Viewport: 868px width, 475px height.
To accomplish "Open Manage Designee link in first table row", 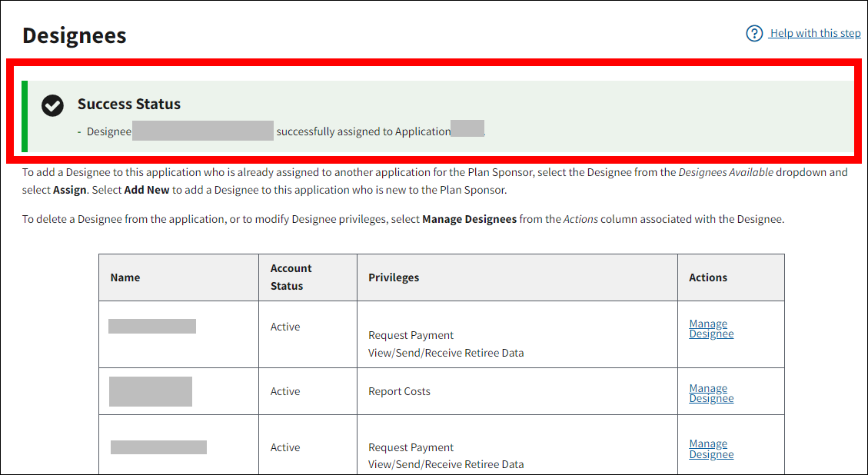I will [711, 329].
